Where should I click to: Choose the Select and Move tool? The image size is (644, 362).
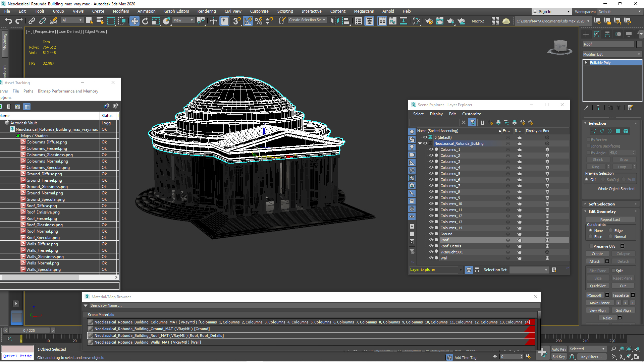[134, 21]
